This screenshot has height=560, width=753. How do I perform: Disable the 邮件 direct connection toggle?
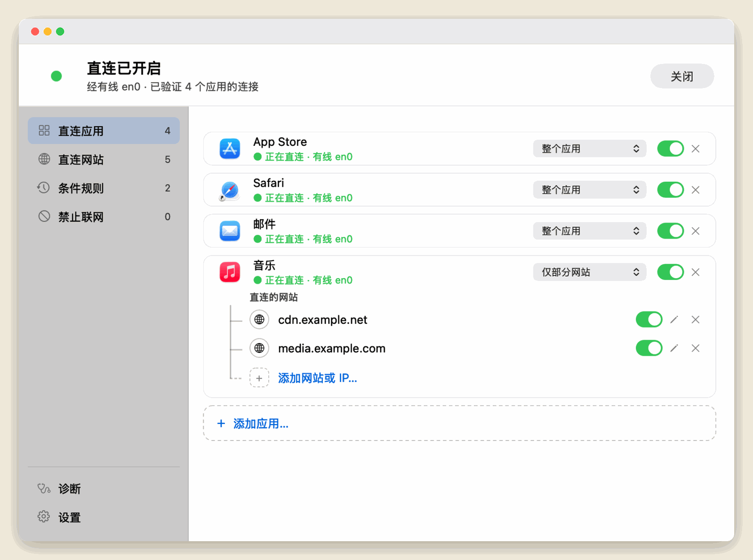[x=670, y=231]
